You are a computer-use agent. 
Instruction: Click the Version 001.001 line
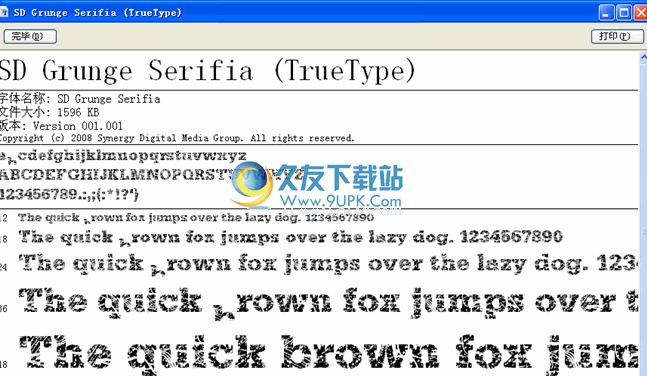coord(61,125)
